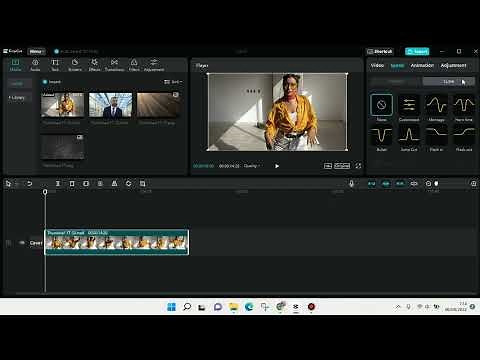Toggle the track lock icon
The height and width of the screenshot is (360, 480).
coord(9,243)
